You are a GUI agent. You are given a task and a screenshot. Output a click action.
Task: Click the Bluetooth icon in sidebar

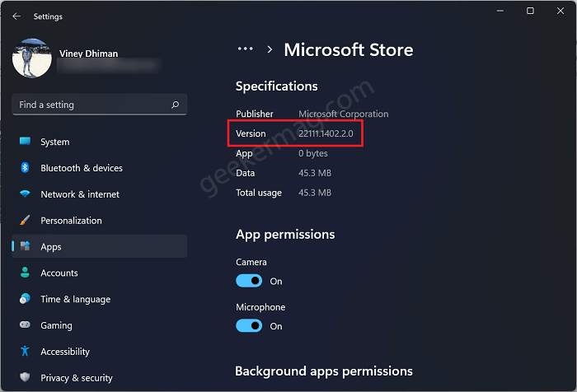point(25,168)
